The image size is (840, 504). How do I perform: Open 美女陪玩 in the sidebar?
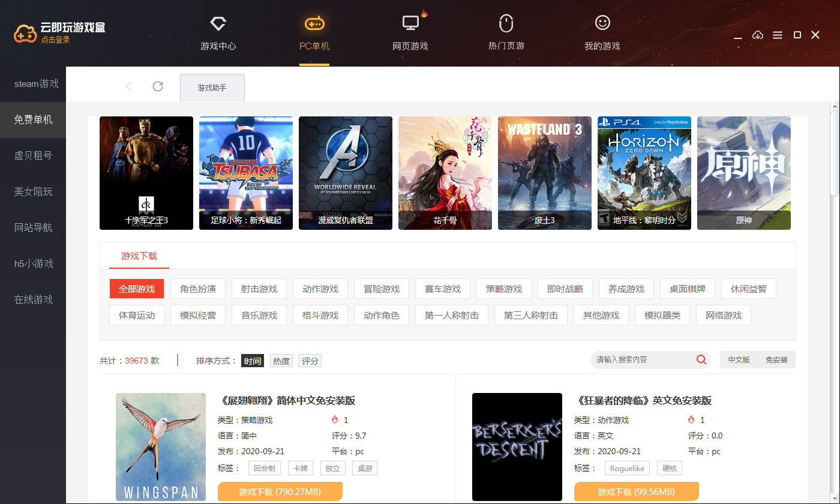click(33, 191)
